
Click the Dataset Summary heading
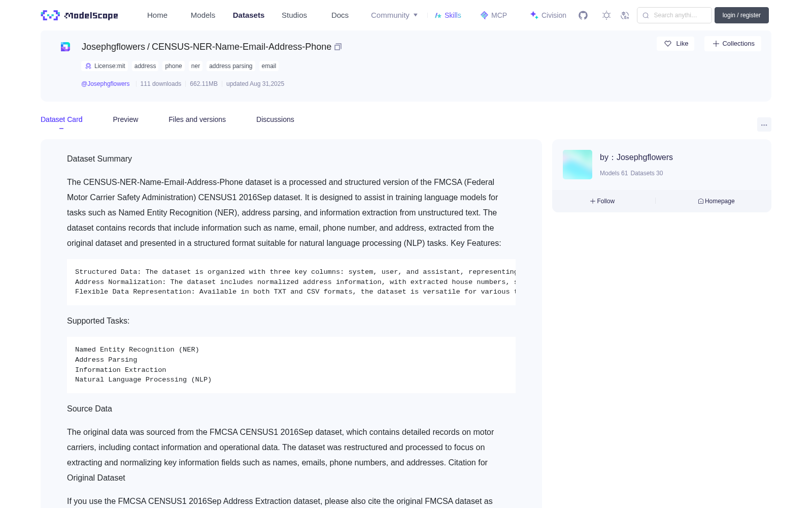tap(99, 159)
